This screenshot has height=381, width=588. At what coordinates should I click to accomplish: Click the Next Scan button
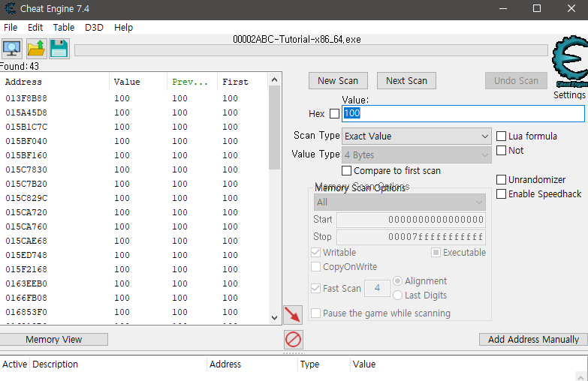406,81
